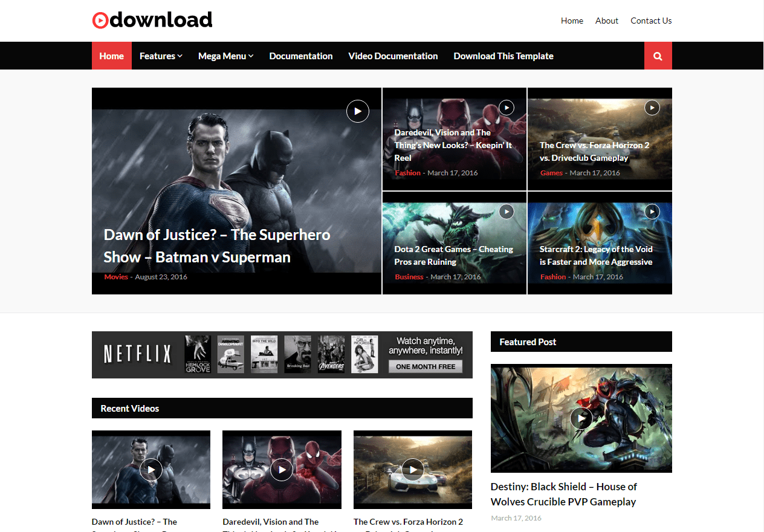Open 'Daredevil, Vision and The Thing's New Looks' hero title
Viewport: 764px width, 532px height.
[x=453, y=145]
